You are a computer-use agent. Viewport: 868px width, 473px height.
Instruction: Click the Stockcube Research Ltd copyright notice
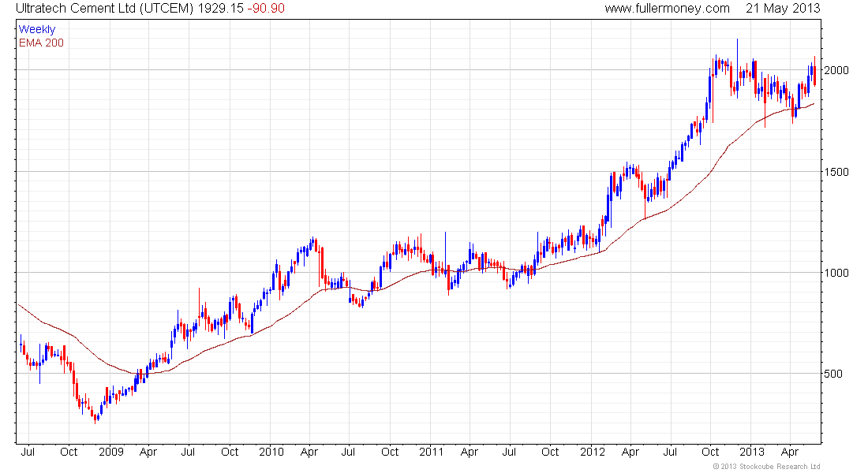[x=767, y=467]
